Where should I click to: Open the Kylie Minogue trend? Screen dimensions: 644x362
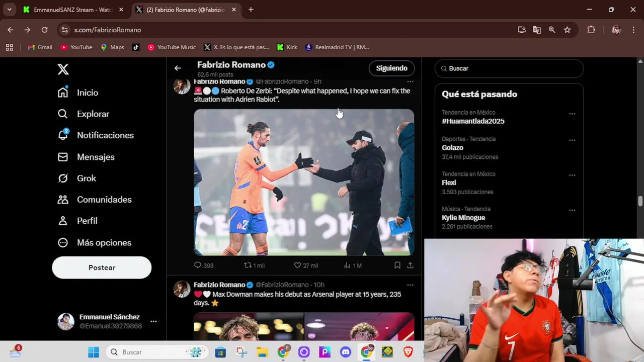click(x=463, y=218)
